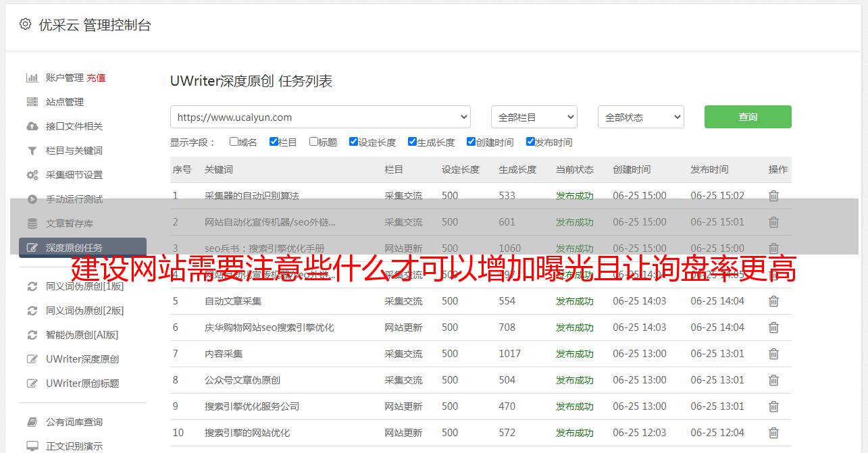The width and height of the screenshot is (868, 453).
Task: Click the bar chart icon for 账户管理
Action: tap(32, 78)
